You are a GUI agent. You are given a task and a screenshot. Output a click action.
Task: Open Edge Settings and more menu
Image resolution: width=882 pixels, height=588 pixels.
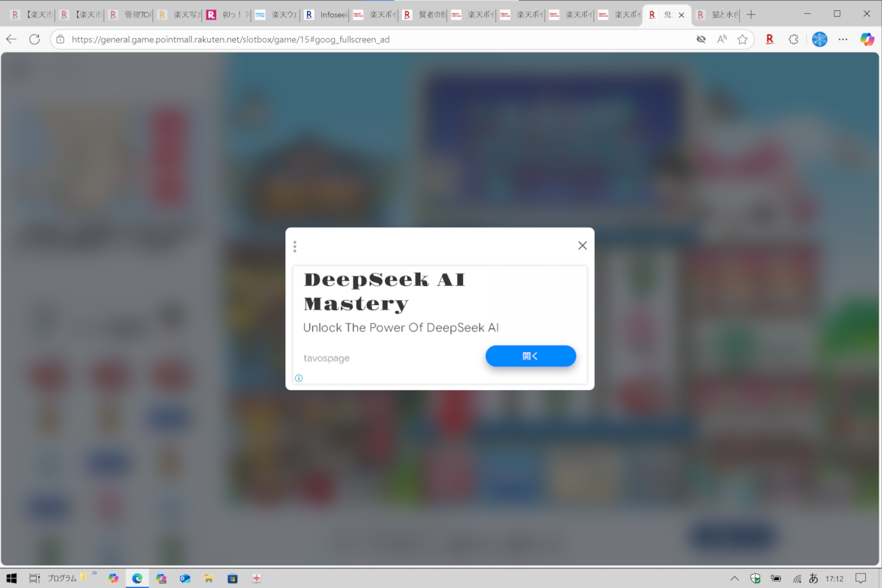[843, 40]
